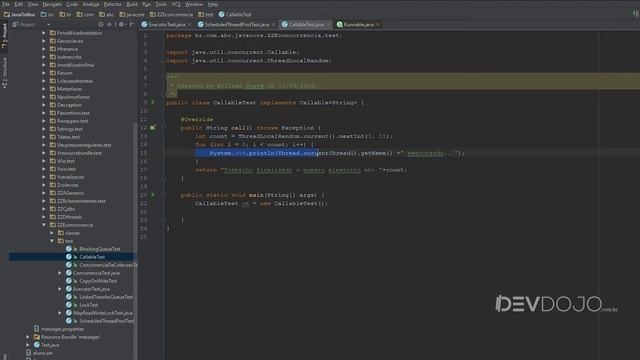Screen dimensions: 640x360
Task: Switch to ScheduledThreadPoolTest.java editor tab
Action: click(x=236, y=24)
